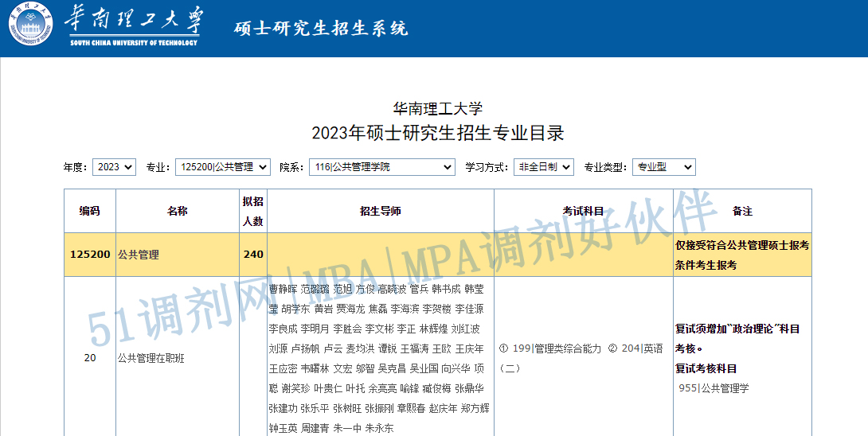Image resolution: width=868 pixels, height=436 pixels.
Task: Open the 学习方式 非全日制 dropdown
Action: 544,167
